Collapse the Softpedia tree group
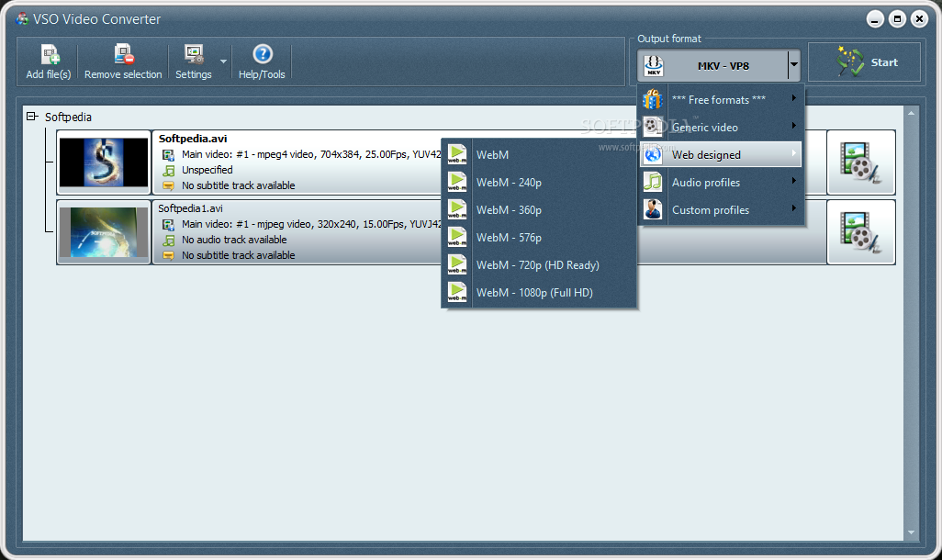Image resolution: width=942 pixels, height=560 pixels. pos(32,117)
